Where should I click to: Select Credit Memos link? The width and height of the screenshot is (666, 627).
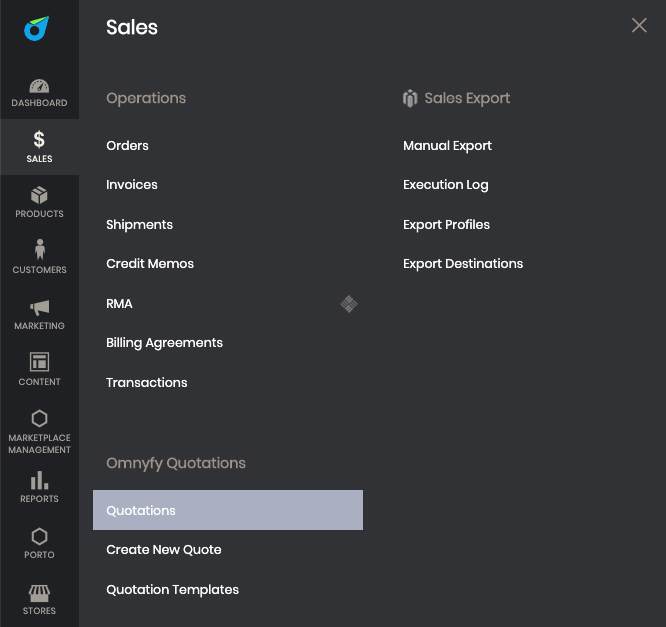coord(150,264)
